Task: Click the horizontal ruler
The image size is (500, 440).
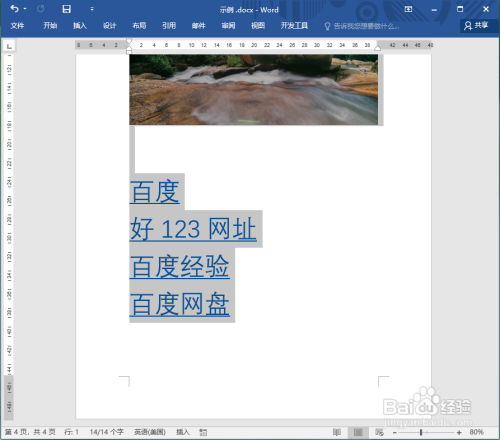Action: click(254, 45)
